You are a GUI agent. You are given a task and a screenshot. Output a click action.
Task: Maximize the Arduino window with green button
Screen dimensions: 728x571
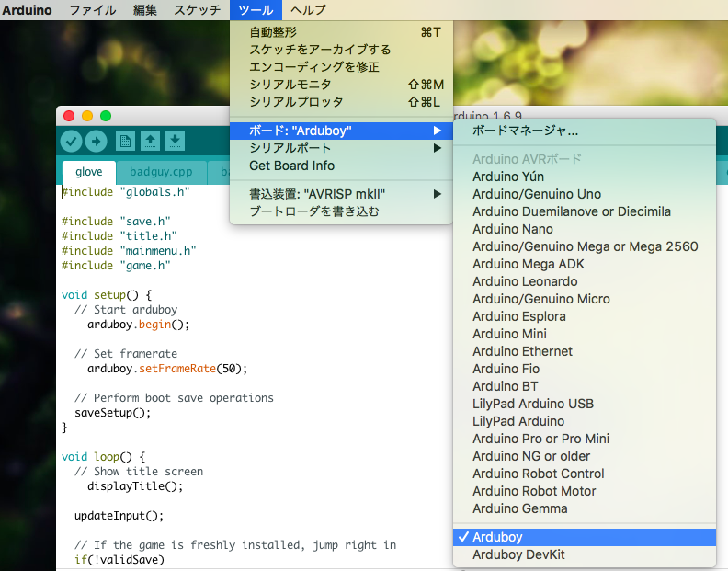tap(106, 116)
